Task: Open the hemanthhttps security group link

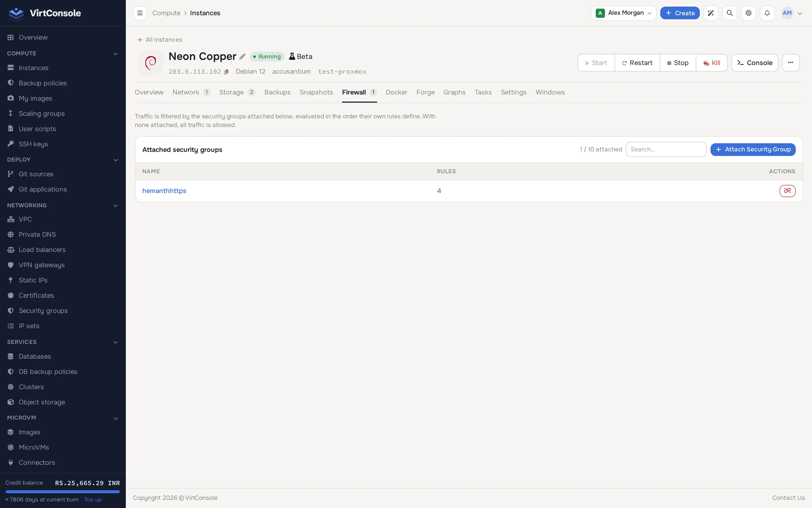Action: [x=164, y=191]
